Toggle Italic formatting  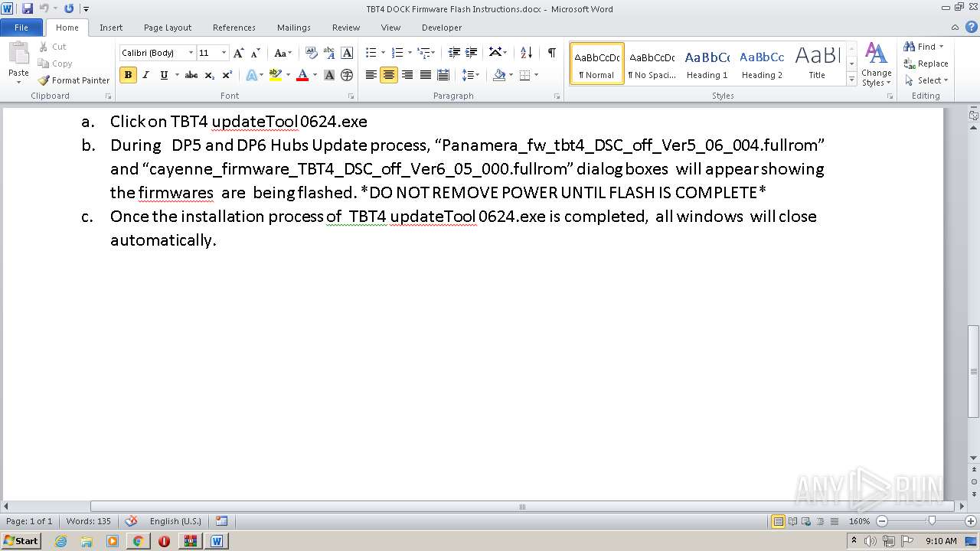click(145, 75)
